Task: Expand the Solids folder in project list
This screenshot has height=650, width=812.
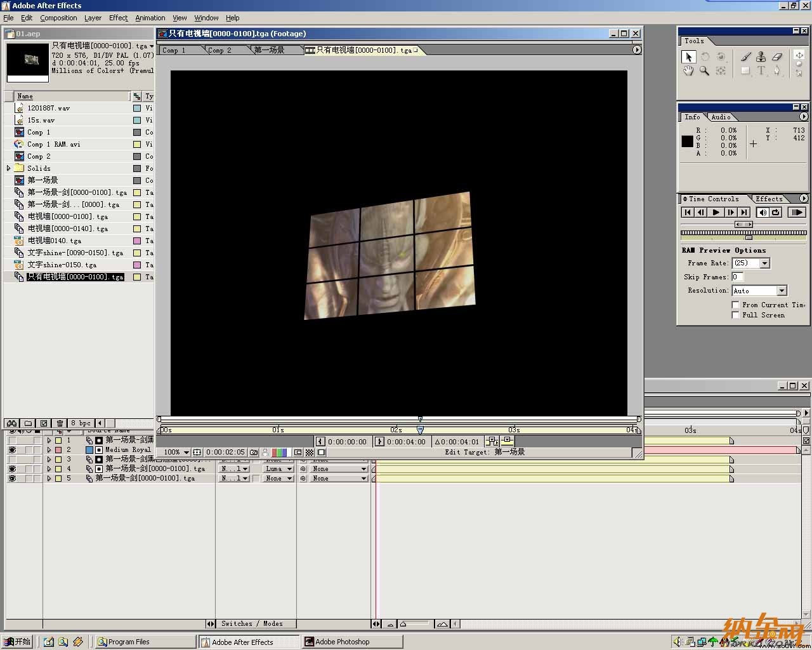Action: click(9, 168)
